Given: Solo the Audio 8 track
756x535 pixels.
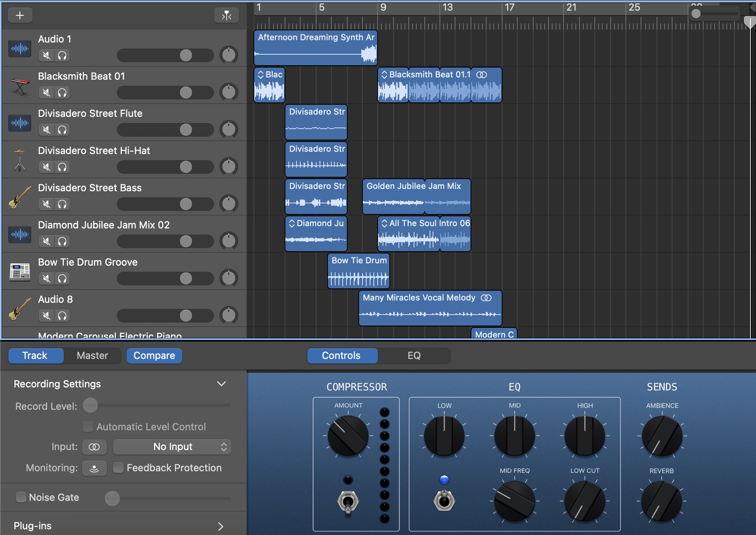Looking at the screenshot, I should pos(62,316).
